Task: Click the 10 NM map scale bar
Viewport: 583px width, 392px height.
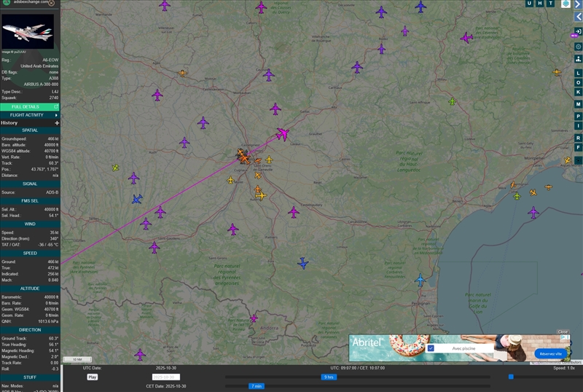Action: pyautogui.click(x=77, y=359)
